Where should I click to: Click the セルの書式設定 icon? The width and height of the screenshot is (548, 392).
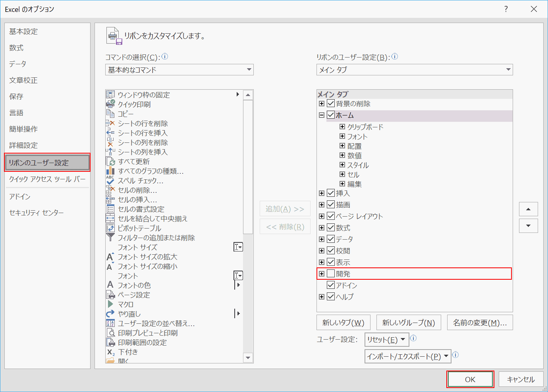click(x=110, y=209)
